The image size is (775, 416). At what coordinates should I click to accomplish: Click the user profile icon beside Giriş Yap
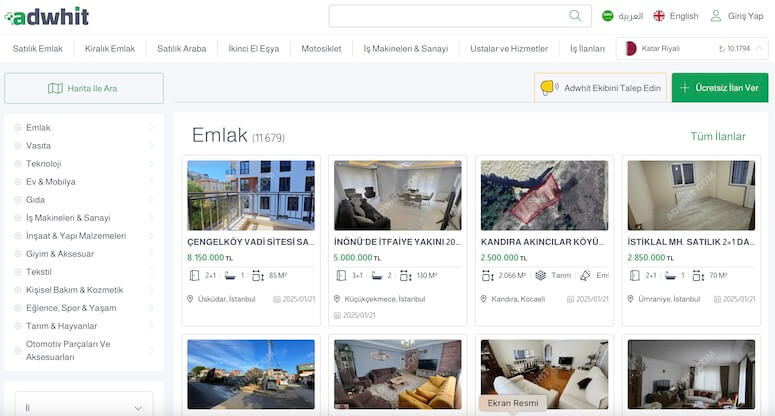[716, 16]
